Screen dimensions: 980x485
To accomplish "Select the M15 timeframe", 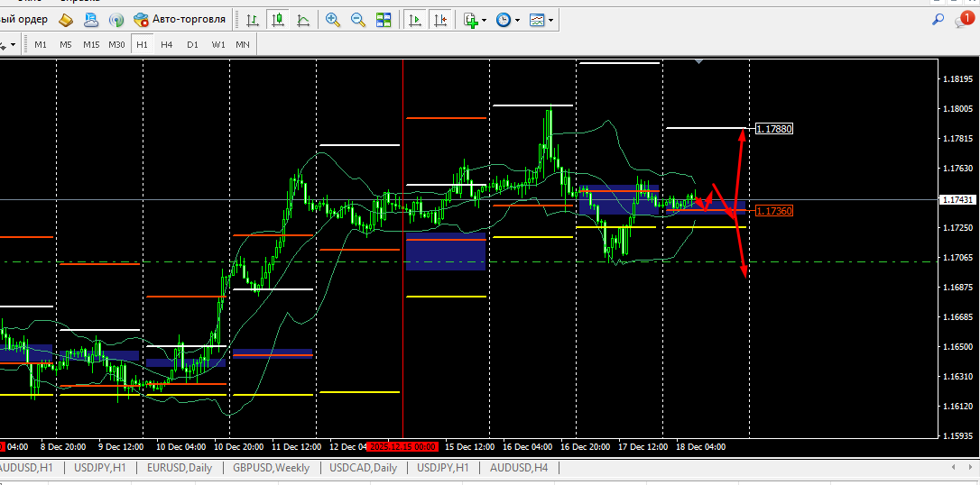I will pos(91,45).
